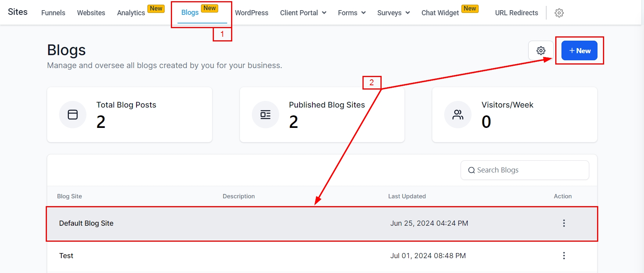Image resolution: width=644 pixels, height=273 pixels.
Task: Go to the WordPress tab
Action: click(251, 13)
